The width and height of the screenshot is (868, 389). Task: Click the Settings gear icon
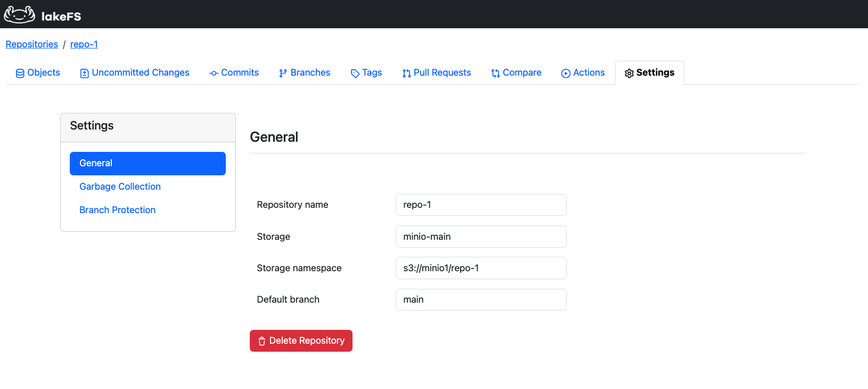629,74
